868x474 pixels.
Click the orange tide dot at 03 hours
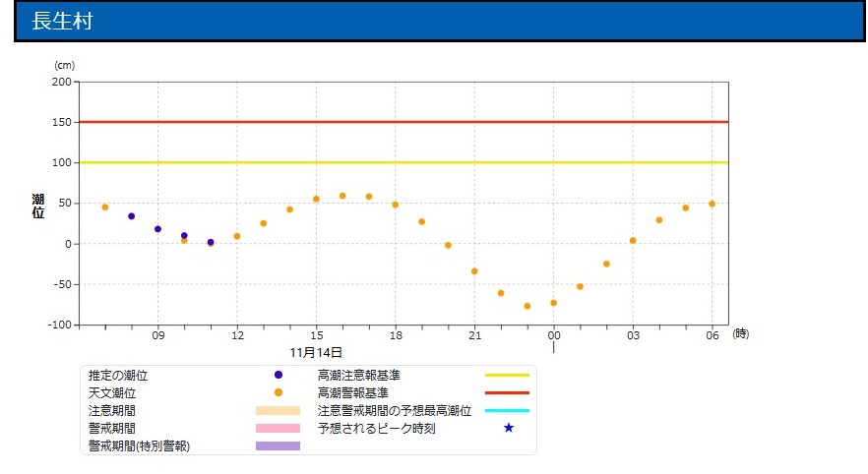pos(633,241)
